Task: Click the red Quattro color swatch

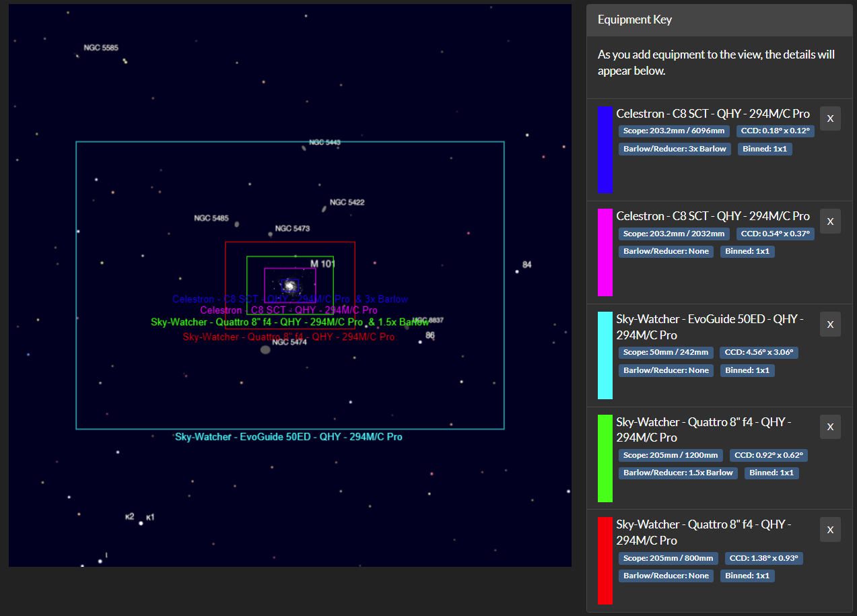Action: pos(605,560)
